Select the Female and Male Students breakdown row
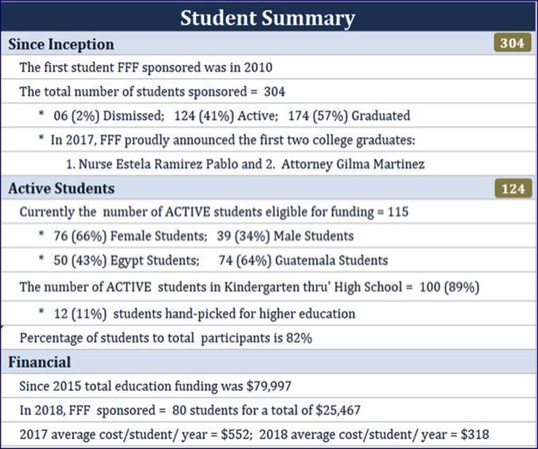Viewport: 538px width, 449px height. 268,236
